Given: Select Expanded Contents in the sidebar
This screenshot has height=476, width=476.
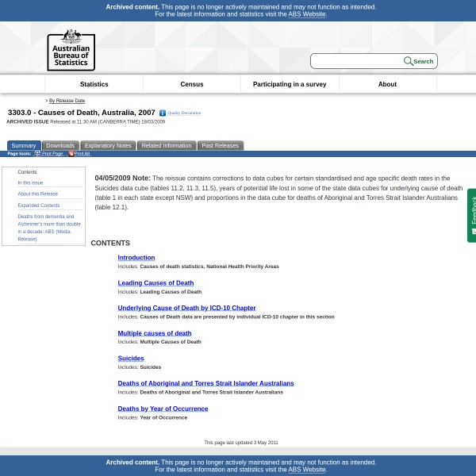Looking at the screenshot, I should point(39,205).
